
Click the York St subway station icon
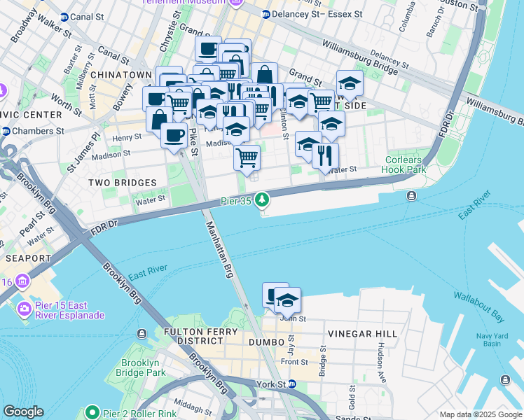pos(292,384)
